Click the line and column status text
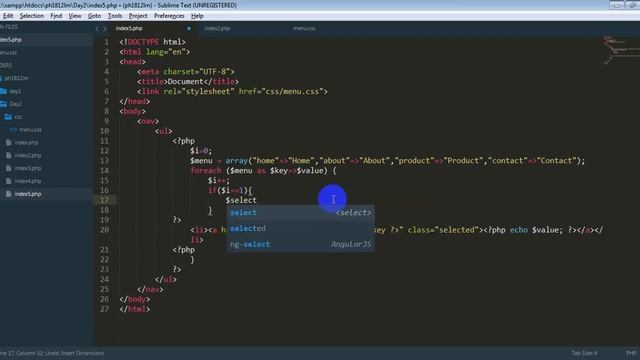This screenshot has width=640, height=360. click(x=52, y=353)
